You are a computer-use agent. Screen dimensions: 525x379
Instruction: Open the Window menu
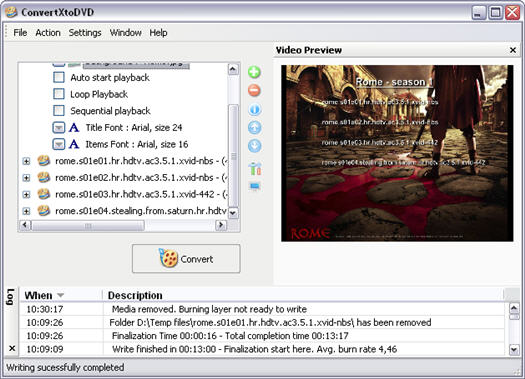pyautogui.click(x=126, y=33)
